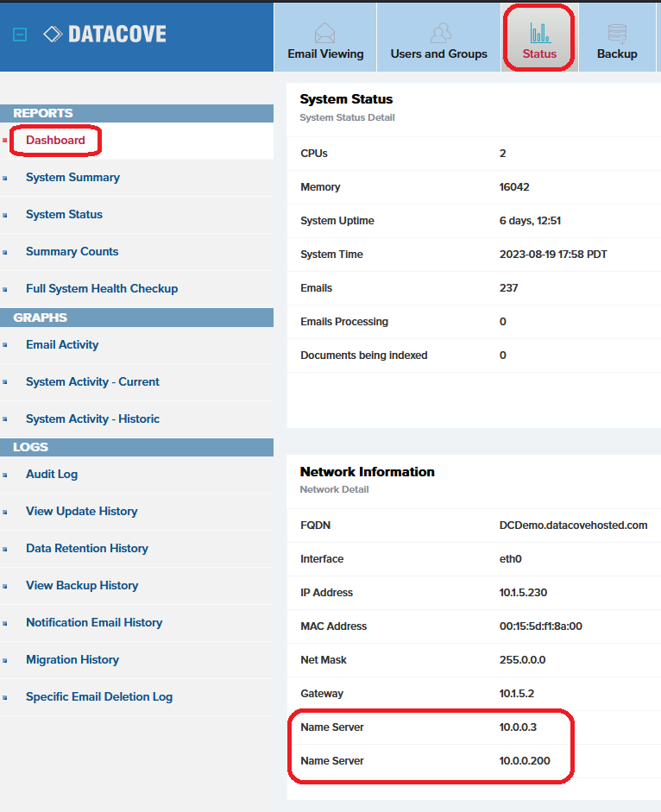Open the Email Viewing tab
Screen dimensions: 661x812
coord(325,37)
